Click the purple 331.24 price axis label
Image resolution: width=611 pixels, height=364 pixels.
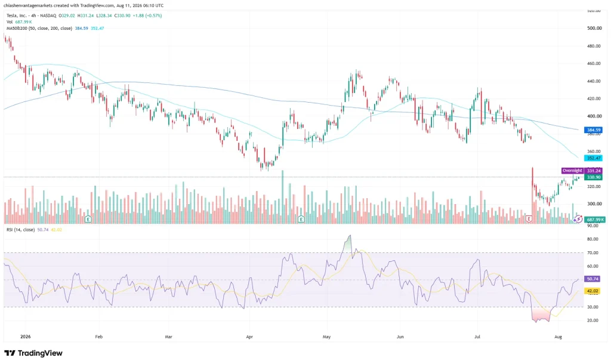[x=594, y=171]
